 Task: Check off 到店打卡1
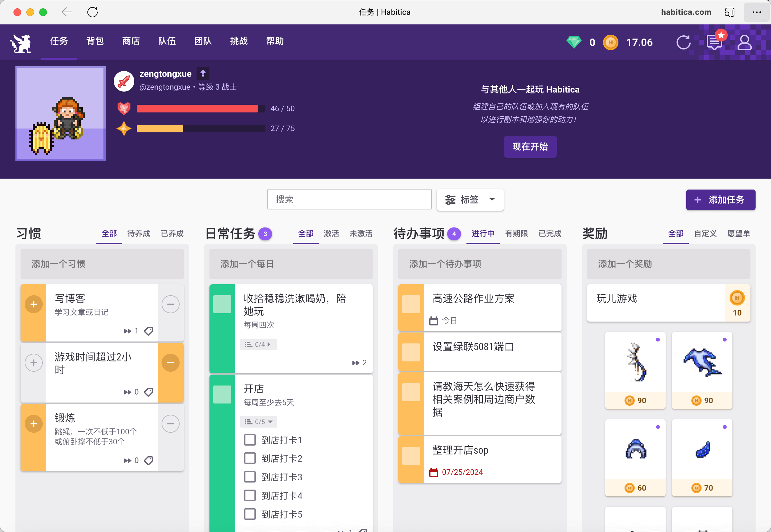250,440
